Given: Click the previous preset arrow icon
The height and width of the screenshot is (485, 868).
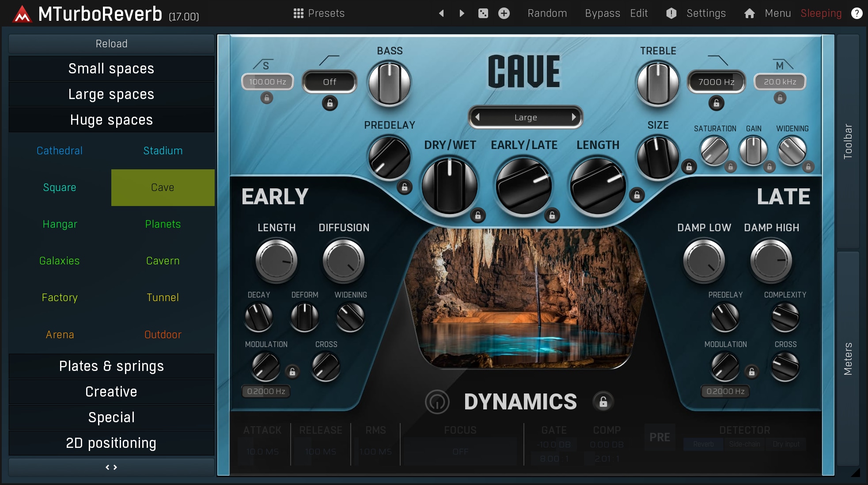Looking at the screenshot, I should (x=441, y=13).
